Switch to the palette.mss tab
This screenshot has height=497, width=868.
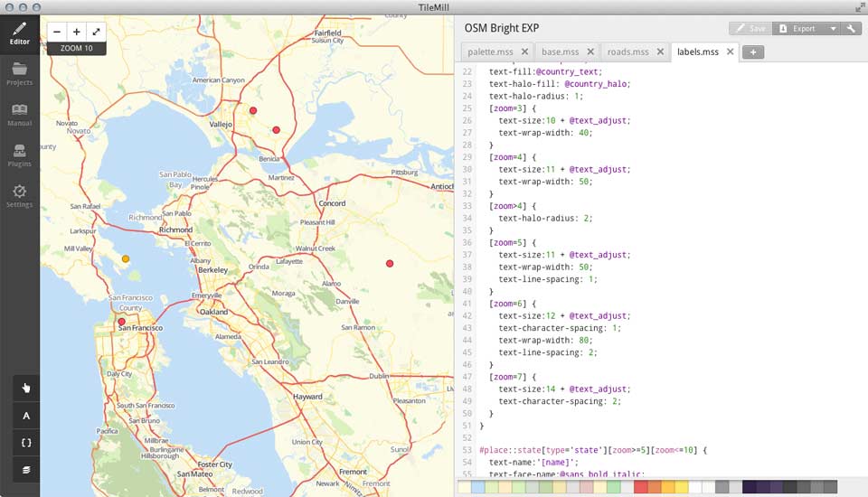tap(490, 52)
